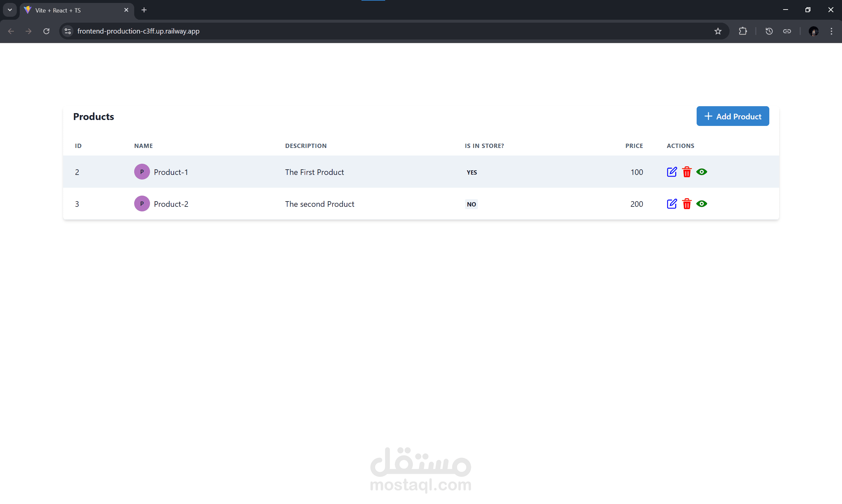Screen dimensions: 842x504
Task: Click the Add Product button
Action: 732,116
